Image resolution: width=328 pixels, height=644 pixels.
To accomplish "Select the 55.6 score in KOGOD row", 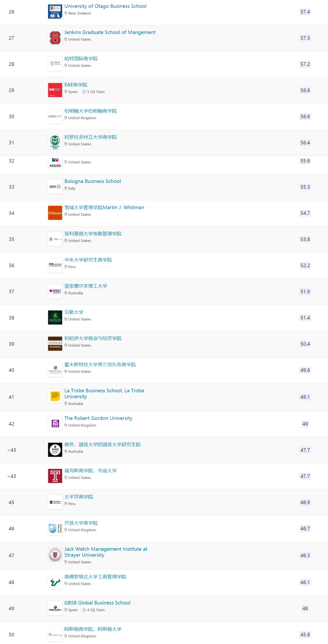I will pyautogui.click(x=305, y=161).
